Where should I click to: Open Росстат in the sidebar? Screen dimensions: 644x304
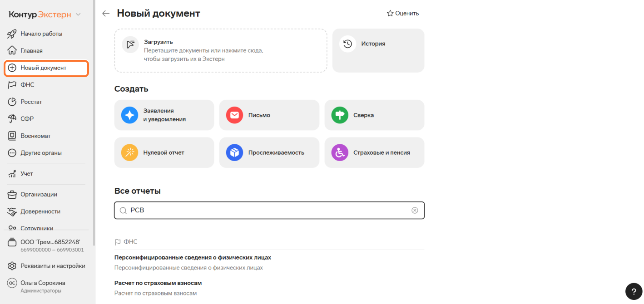31,102
